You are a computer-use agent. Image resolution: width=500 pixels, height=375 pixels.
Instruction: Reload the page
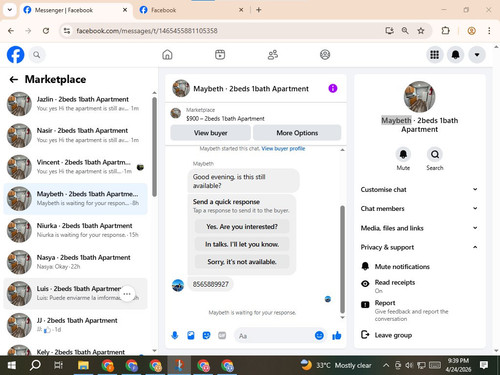pos(46,31)
